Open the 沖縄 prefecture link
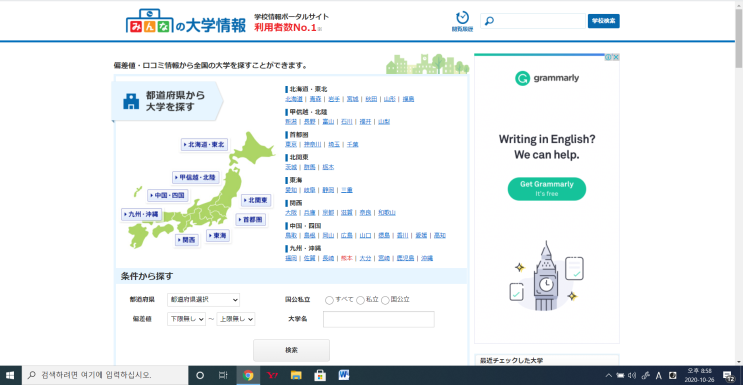The height and width of the screenshot is (385, 743). click(427, 258)
